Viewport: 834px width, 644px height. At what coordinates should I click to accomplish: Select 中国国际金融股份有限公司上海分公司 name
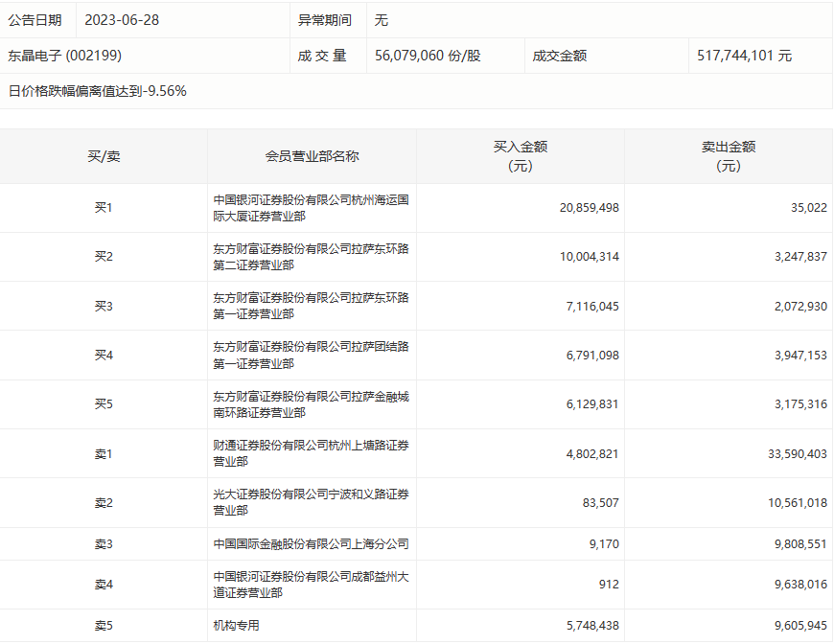point(312,544)
